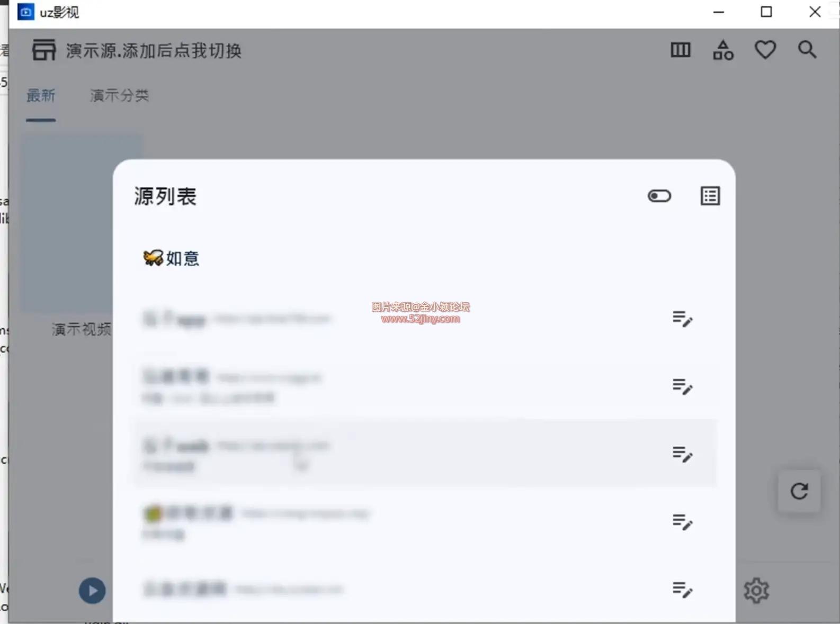Switch to the 最新 tab
Image resolution: width=840 pixels, height=624 pixels.
(x=41, y=96)
